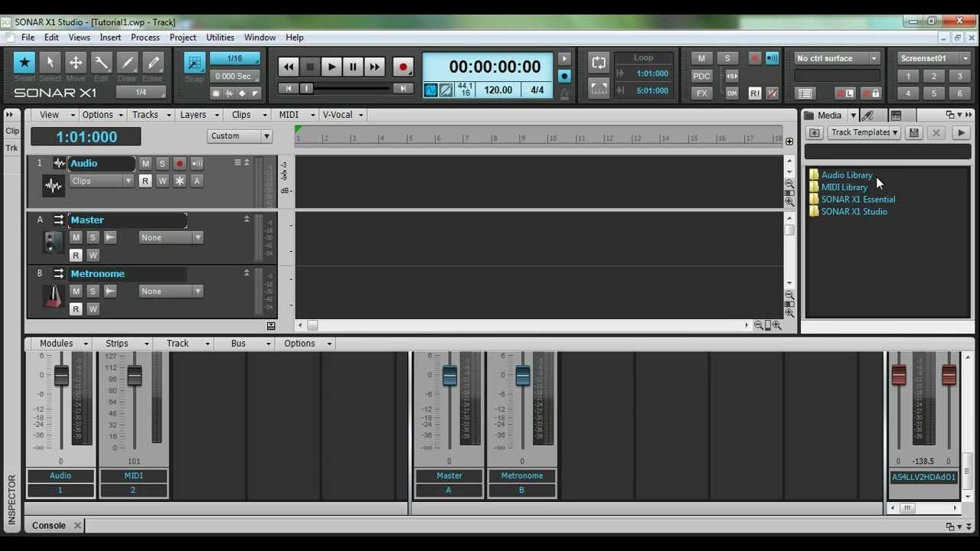Open the Track Templates dropdown

click(864, 132)
